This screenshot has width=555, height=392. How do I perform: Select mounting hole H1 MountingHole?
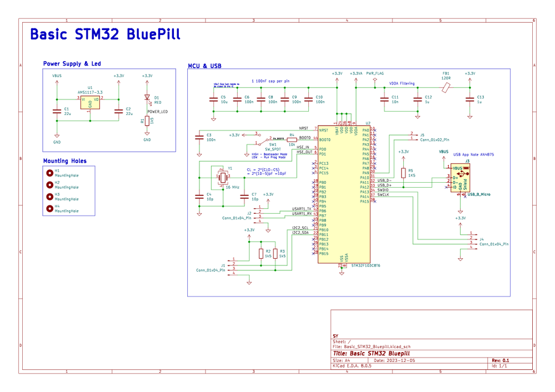click(x=49, y=173)
